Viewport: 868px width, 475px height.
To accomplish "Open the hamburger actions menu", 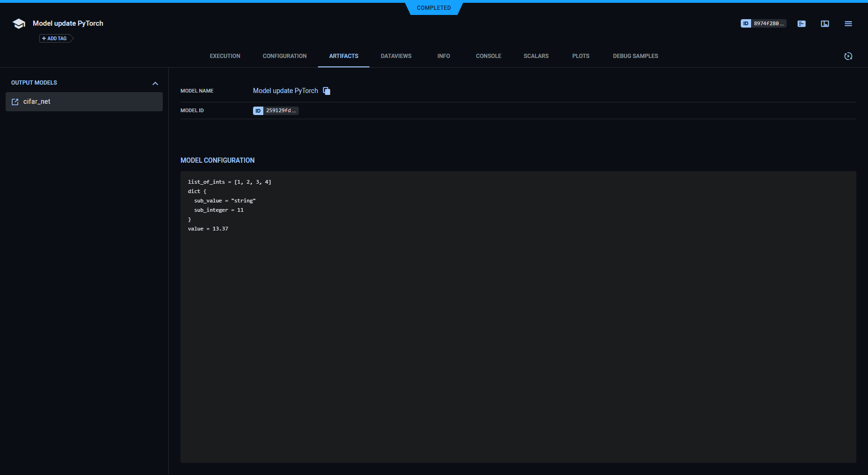I will coord(848,24).
